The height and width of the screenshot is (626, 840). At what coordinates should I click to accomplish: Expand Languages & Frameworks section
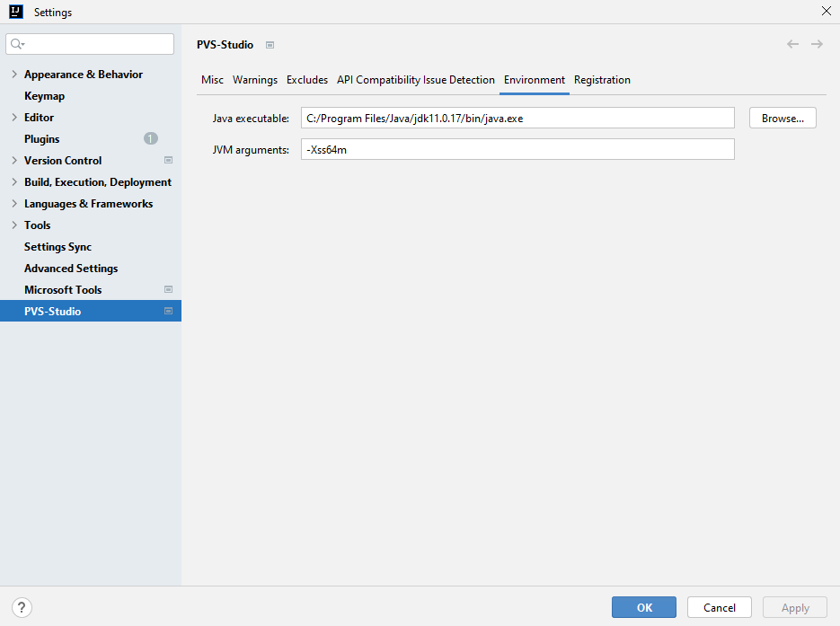(14, 204)
